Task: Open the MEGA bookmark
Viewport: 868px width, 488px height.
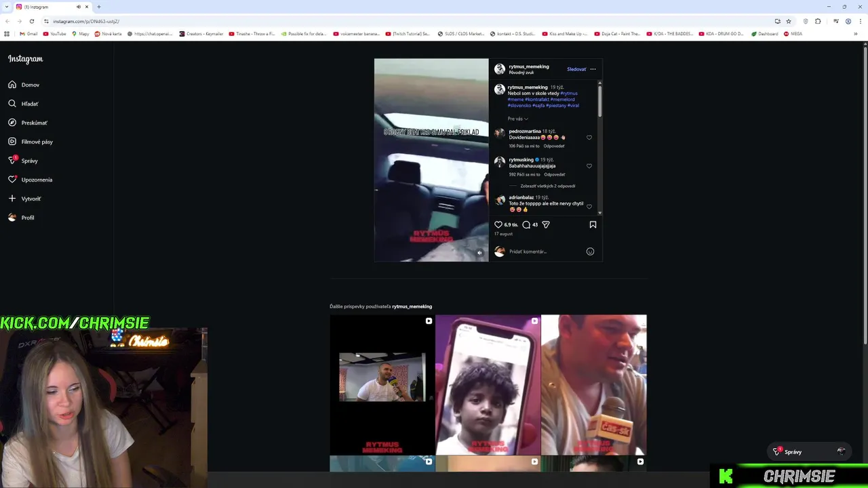Action: tap(792, 34)
